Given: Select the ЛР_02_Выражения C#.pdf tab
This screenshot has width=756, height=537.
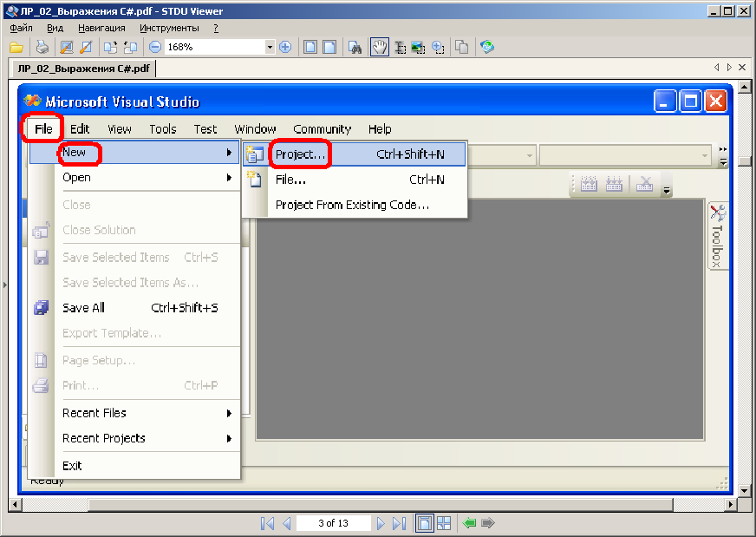Looking at the screenshot, I should (x=84, y=69).
